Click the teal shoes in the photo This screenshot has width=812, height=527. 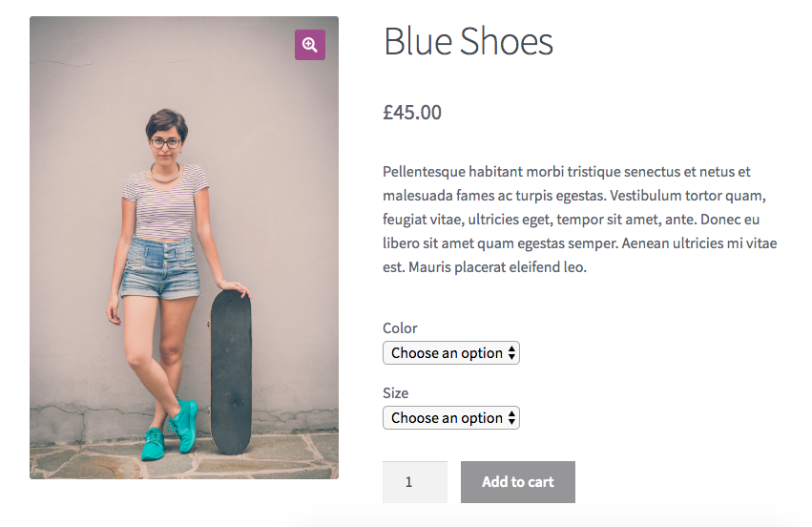(171, 429)
